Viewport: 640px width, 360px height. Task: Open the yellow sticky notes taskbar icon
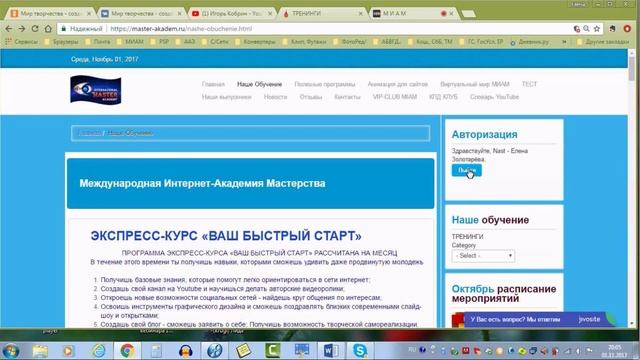243,351
